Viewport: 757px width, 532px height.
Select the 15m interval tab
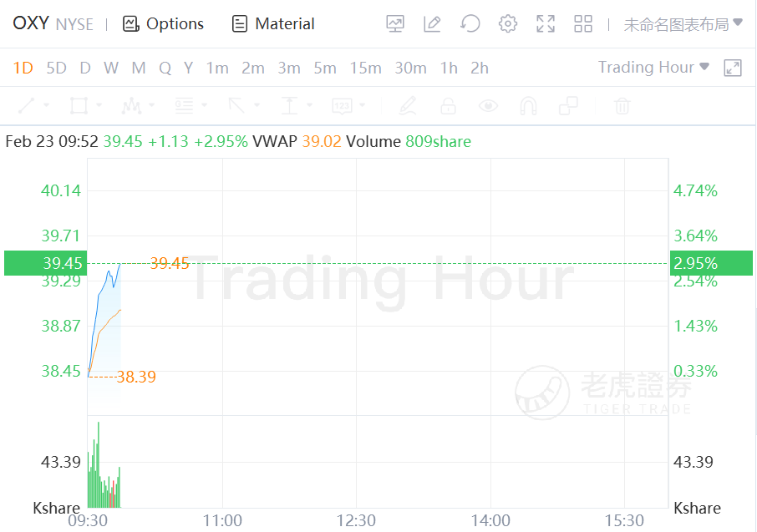pyautogui.click(x=365, y=68)
